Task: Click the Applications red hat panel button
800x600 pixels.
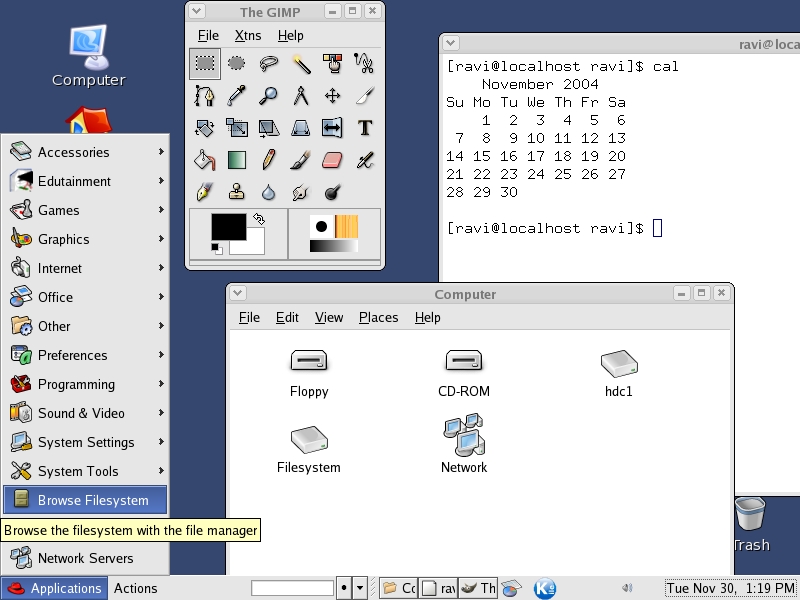Action: 54,588
